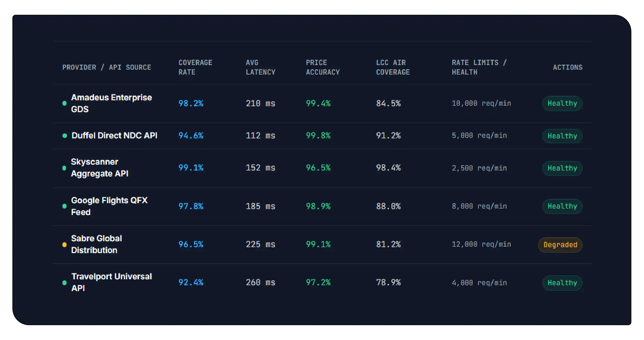Select the Google Flights QFX Feed name

pos(109,206)
